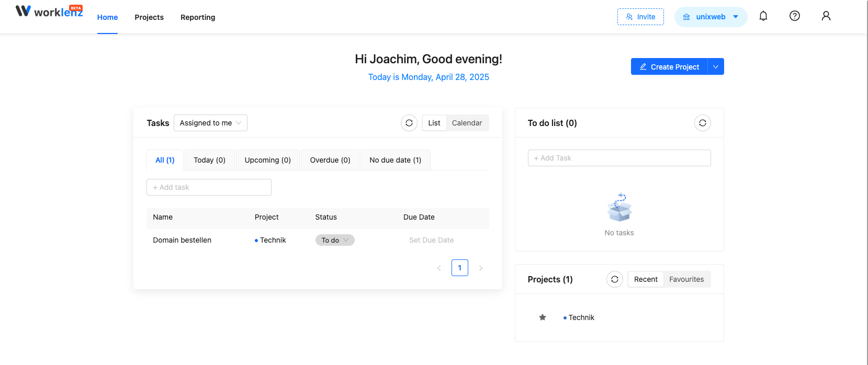The width and height of the screenshot is (868, 365).
Task: Open the Assigned to me dropdown
Action: (210, 123)
